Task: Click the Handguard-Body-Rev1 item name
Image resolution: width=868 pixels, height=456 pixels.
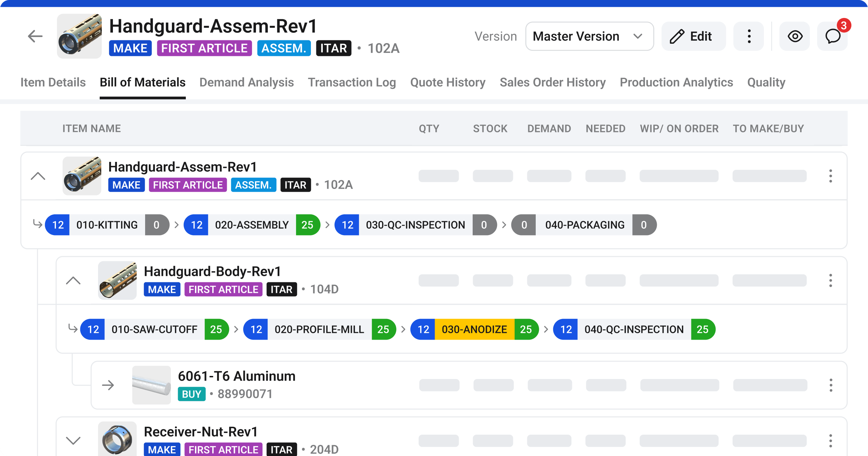Action: 213,271
